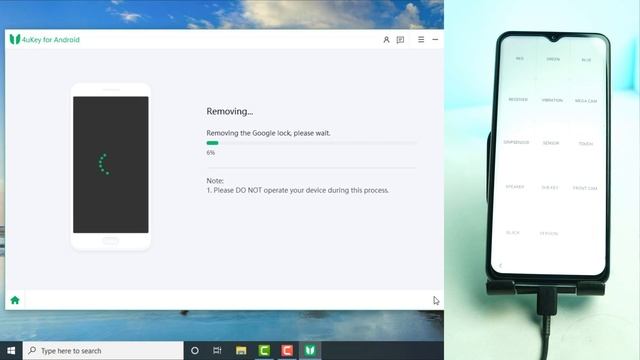Tap BLUE on the phone test menu
Image resolution: width=640 pixels, height=360 pixels.
(586, 60)
